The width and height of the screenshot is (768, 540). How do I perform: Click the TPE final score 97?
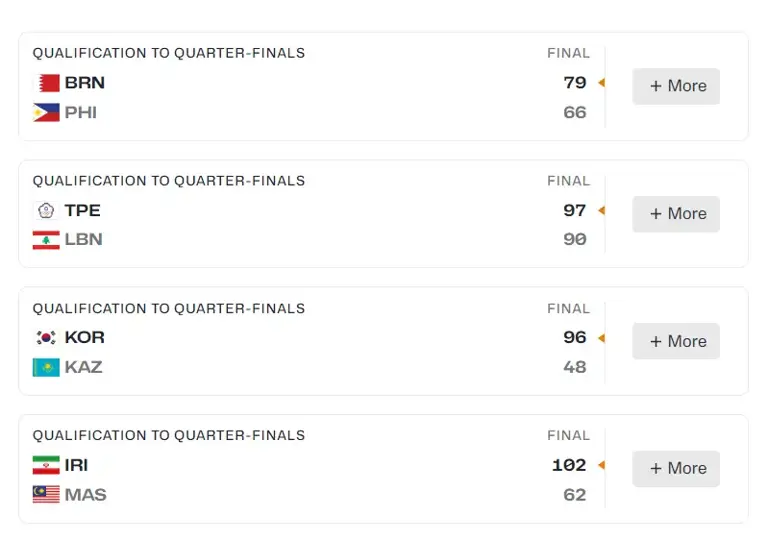[575, 210]
